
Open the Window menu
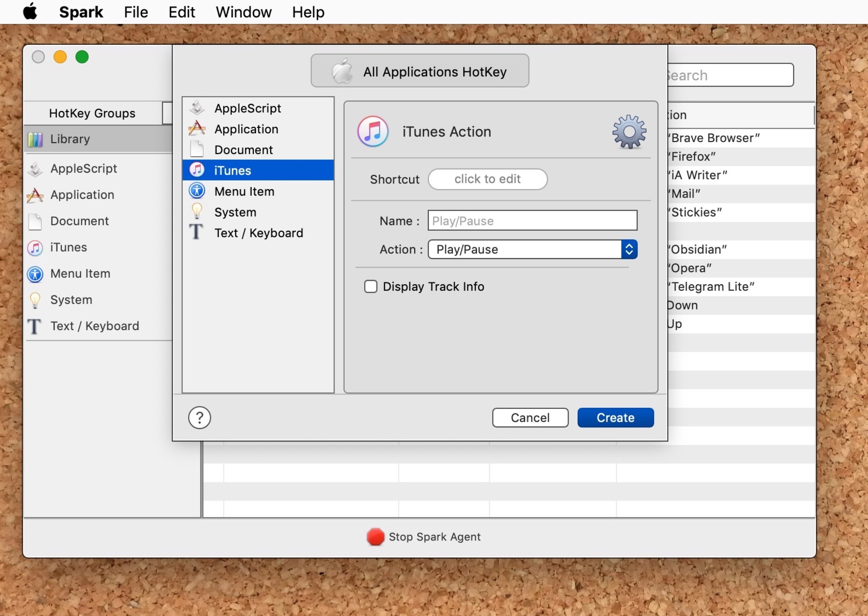tap(243, 12)
